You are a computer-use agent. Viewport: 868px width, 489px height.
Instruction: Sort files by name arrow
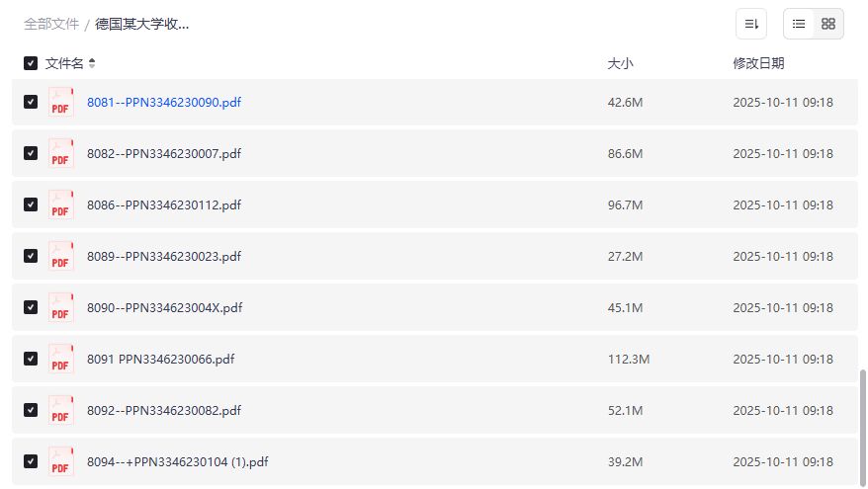point(92,63)
